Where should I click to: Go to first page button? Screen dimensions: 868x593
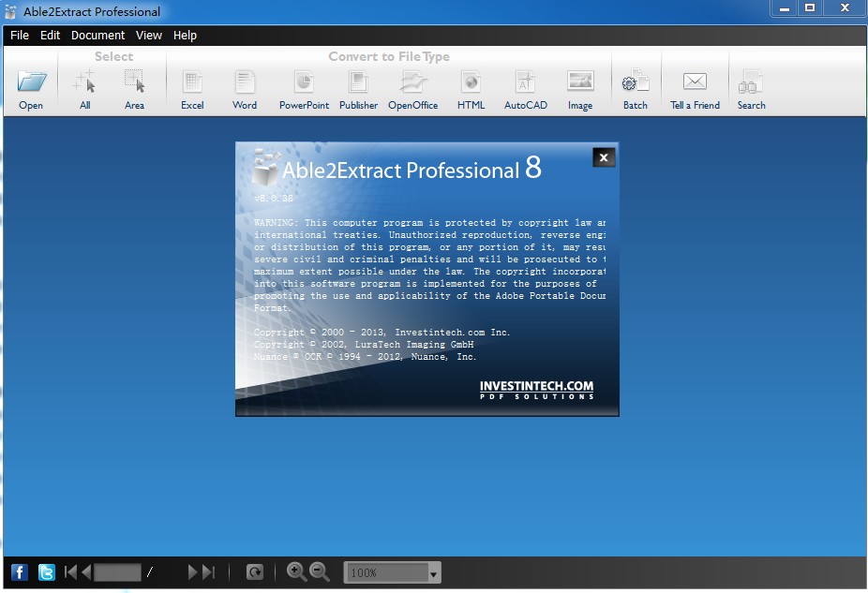pyautogui.click(x=70, y=572)
